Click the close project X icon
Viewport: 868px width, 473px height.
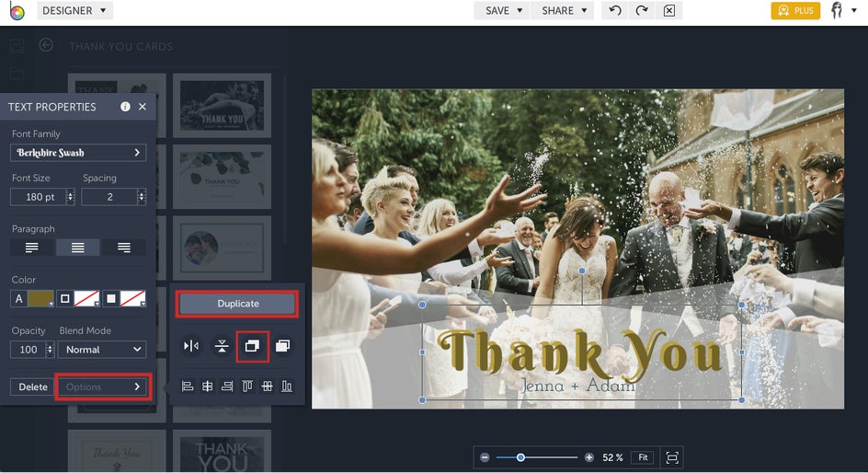pos(668,10)
